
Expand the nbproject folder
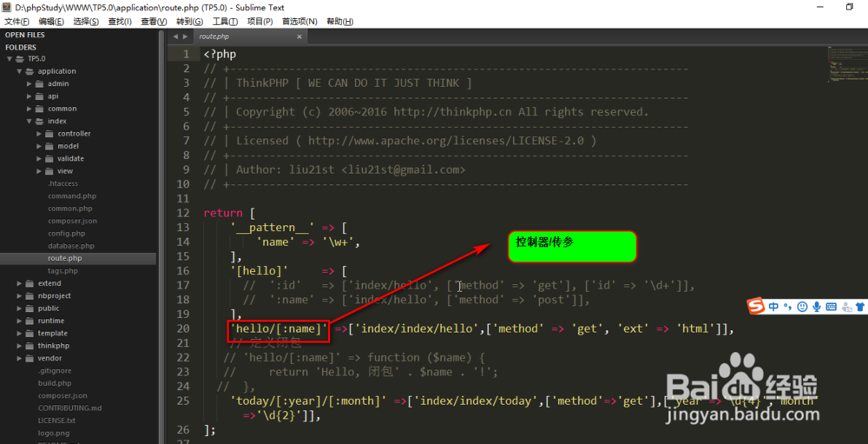click(19, 296)
